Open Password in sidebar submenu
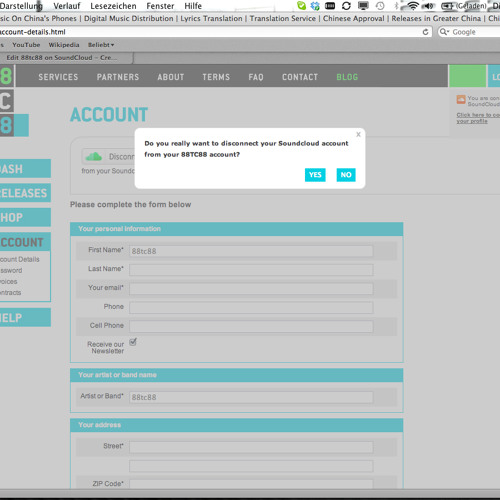500x500 pixels. pos(11,270)
